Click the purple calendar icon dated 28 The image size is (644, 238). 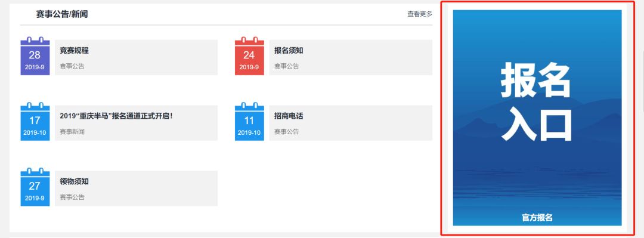[35, 56]
